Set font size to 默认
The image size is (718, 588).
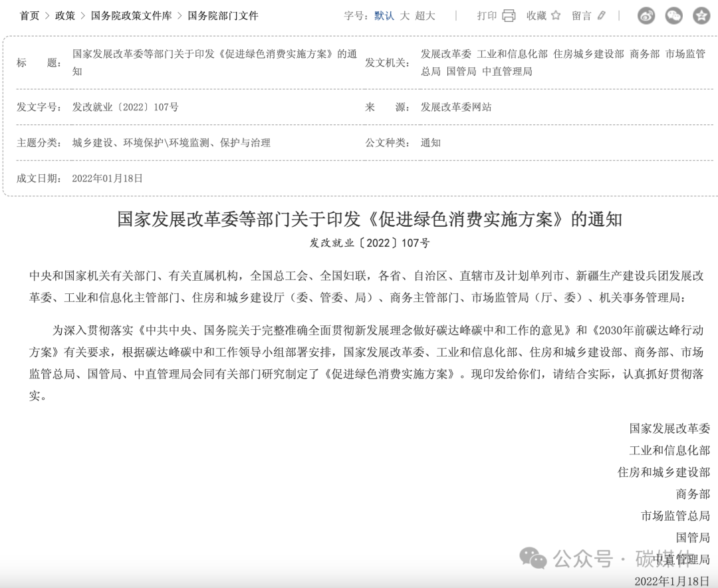point(384,15)
